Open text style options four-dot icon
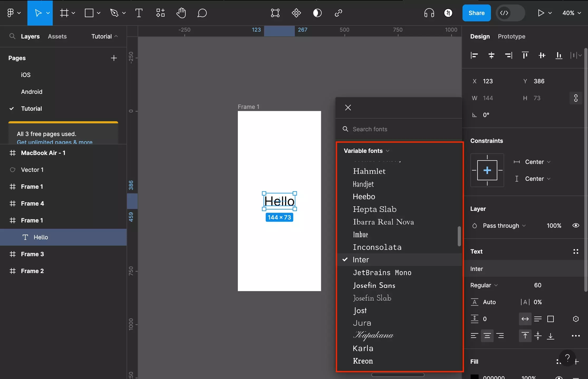This screenshot has width=588, height=379. click(x=576, y=251)
